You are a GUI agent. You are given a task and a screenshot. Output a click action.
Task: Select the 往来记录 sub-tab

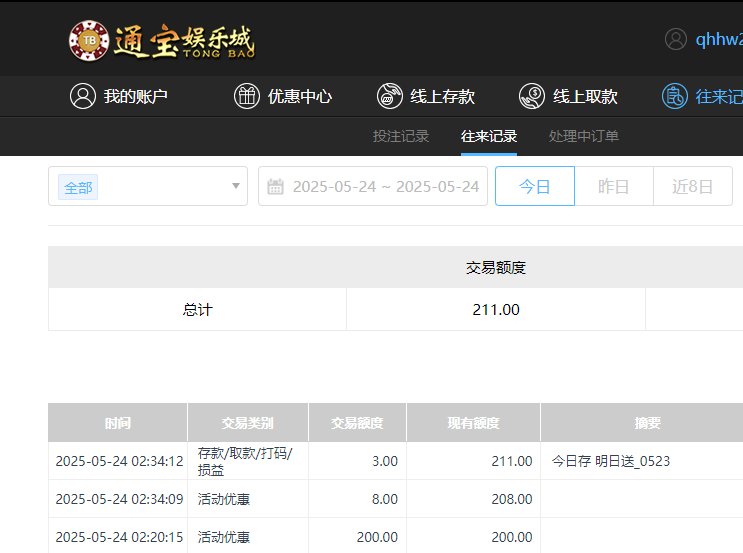click(489, 136)
